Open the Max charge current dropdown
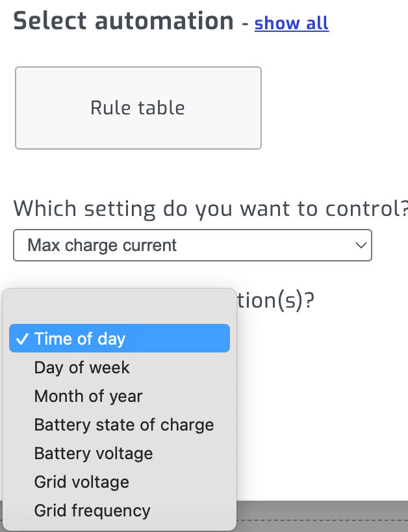Screen dimensions: 408x532 192,245
